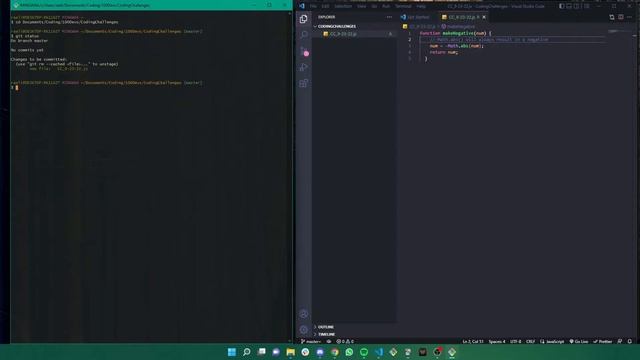Open the Run menu in VS Code
This screenshot has height=360, width=640.
386,6
